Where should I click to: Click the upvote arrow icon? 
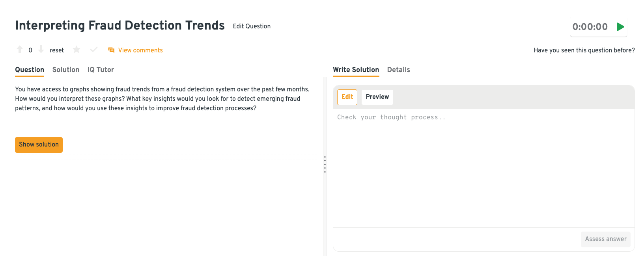click(x=20, y=50)
